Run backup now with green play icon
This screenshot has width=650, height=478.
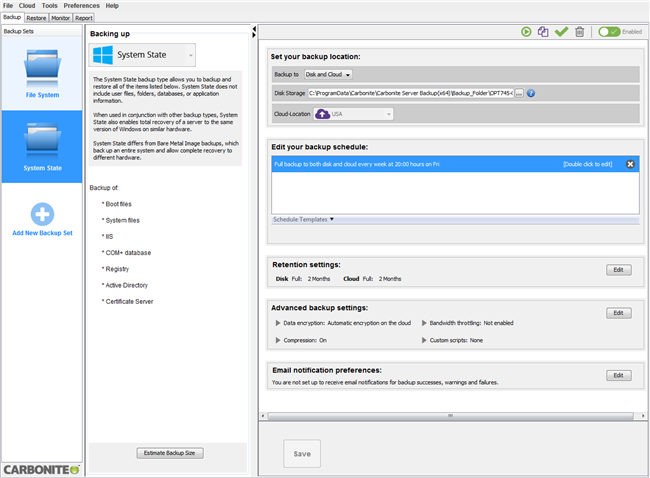click(x=526, y=32)
